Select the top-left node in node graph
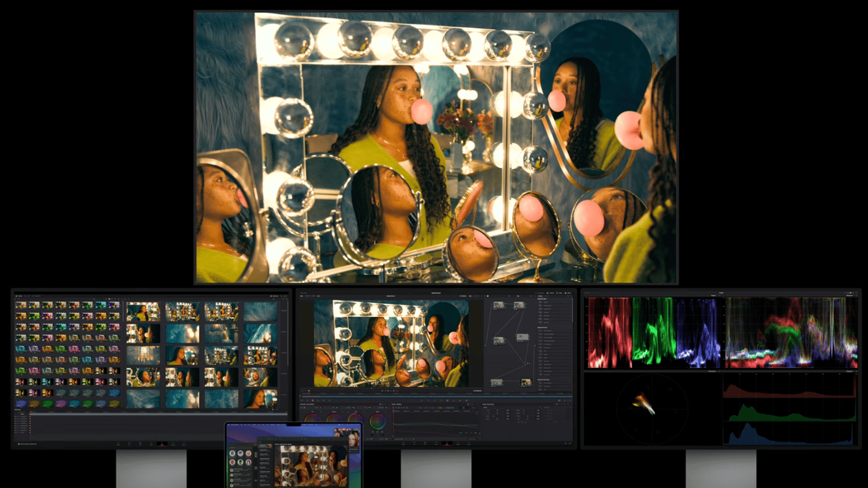 point(499,305)
